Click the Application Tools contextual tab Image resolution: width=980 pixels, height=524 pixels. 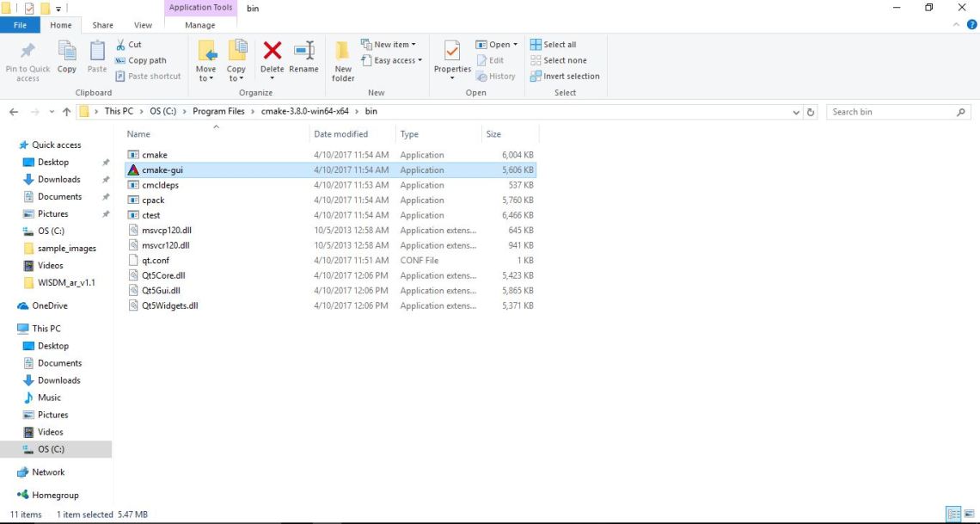coord(200,8)
